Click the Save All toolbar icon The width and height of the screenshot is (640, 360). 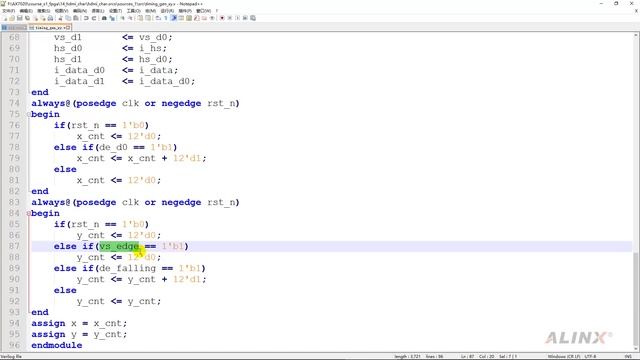pos(27,18)
